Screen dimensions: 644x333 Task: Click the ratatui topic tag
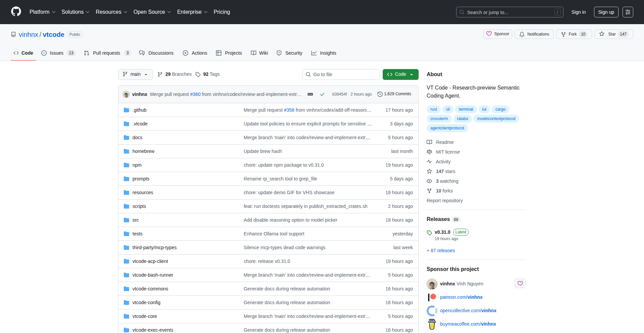(463, 119)
